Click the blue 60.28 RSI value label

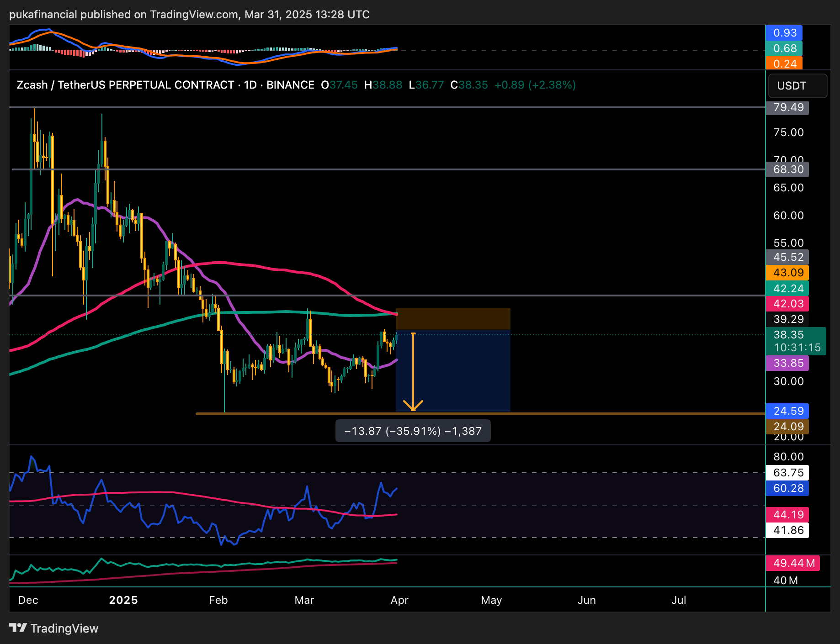[x=788, y=488]
